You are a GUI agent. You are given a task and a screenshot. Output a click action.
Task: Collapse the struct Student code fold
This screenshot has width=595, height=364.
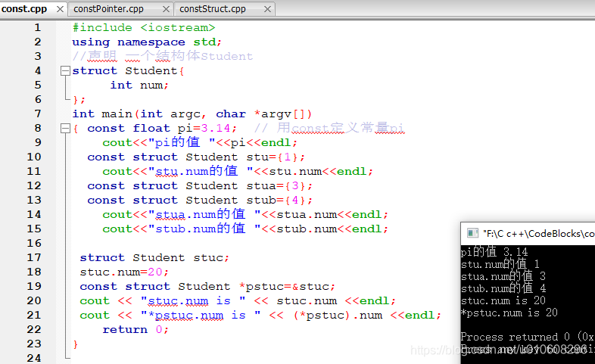66,70
